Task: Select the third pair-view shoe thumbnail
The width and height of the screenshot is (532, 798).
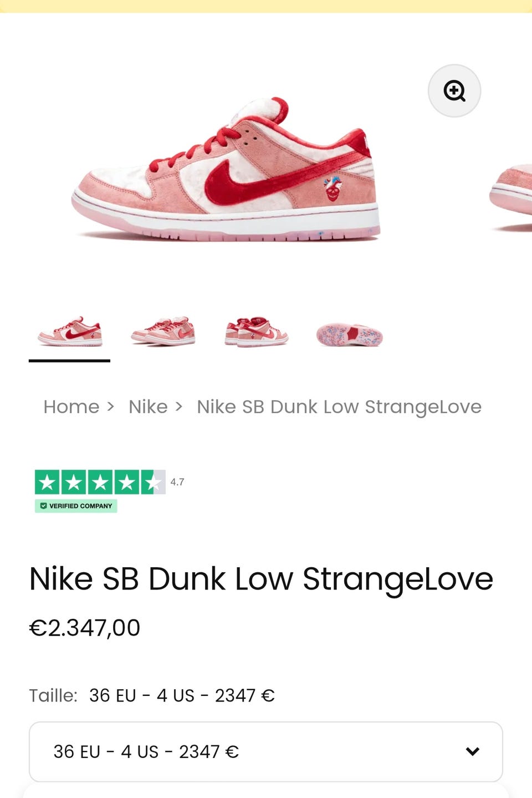Action: pyautogui.click(x=257, y=332)
